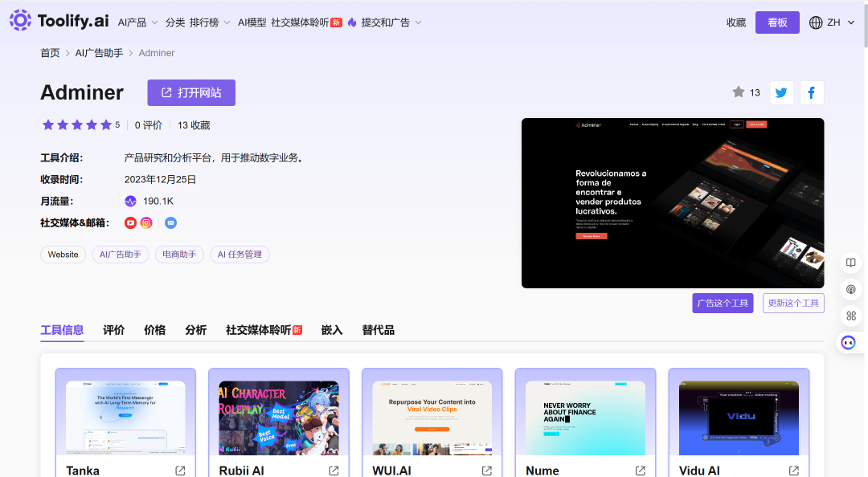Click the star favorite icon showing 13

[739, 92]
